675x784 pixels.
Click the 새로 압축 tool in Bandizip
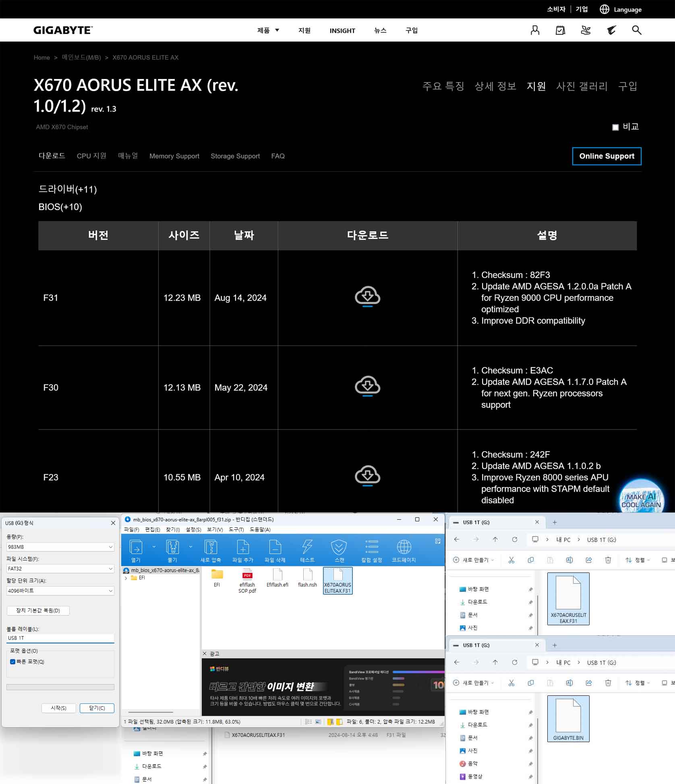coord(211,550)
